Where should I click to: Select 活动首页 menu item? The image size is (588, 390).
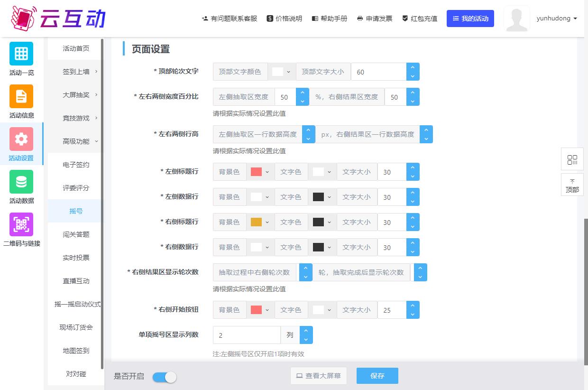(76, 48)
